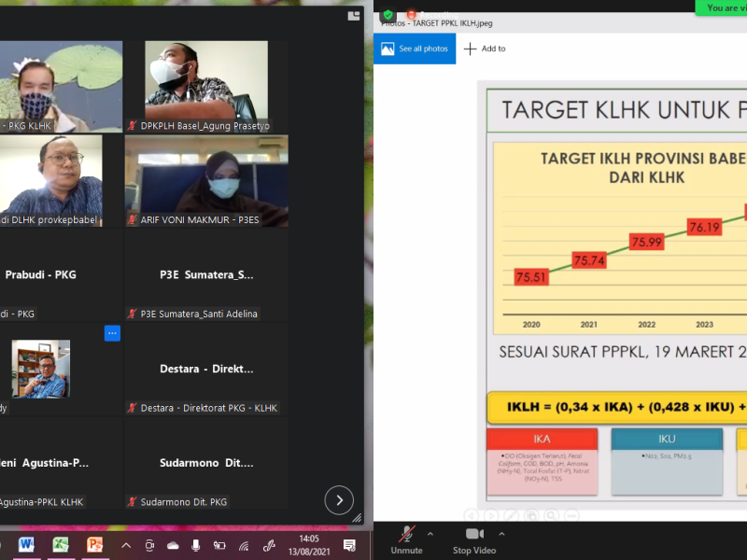Screen dimensions: 747x560
Task: Open the Action Center notification icon
Action: click(x=348, y=543)
